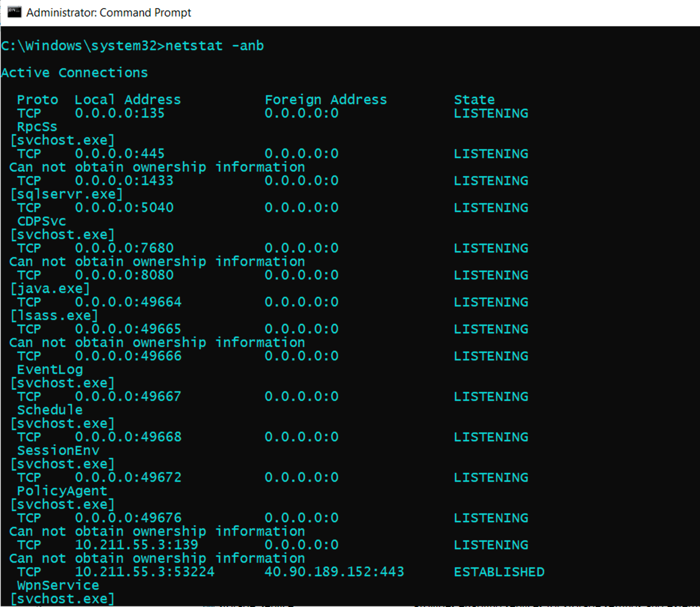700x607 pixels.
Task: Click the State column header
Action: (474, 100)
